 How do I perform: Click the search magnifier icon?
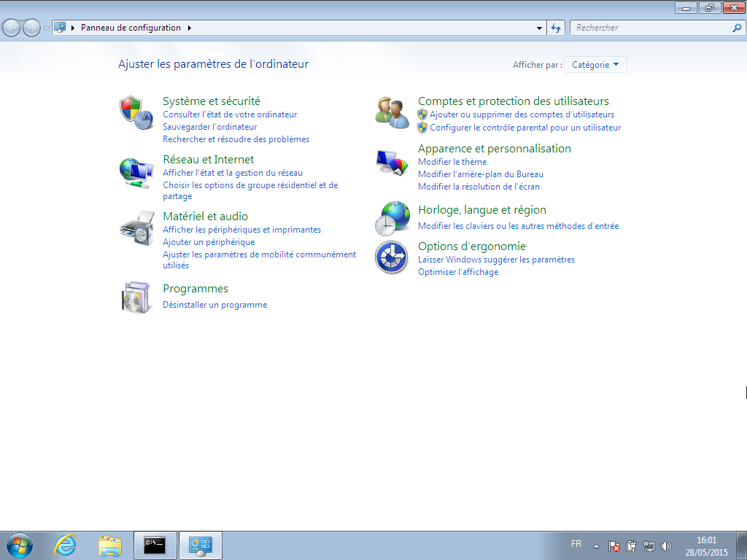pyautogui.click(x=737, y=28)
